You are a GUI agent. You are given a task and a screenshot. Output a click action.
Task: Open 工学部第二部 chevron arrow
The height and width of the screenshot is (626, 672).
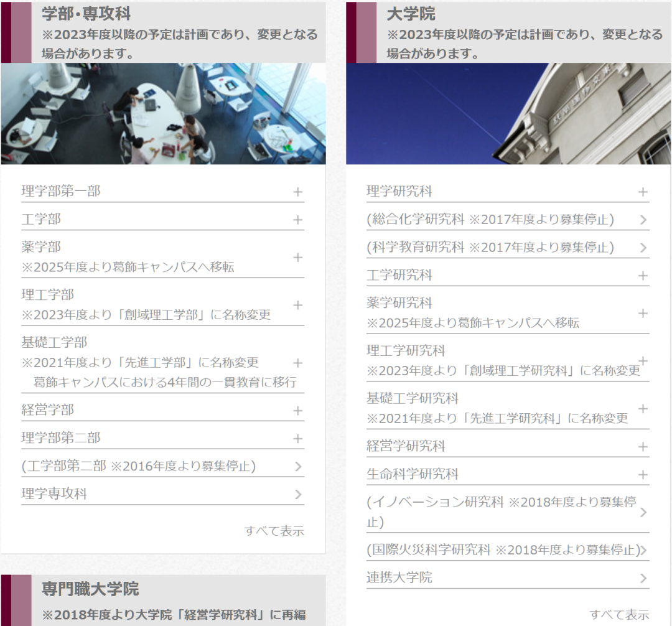[x=299, y=466]
